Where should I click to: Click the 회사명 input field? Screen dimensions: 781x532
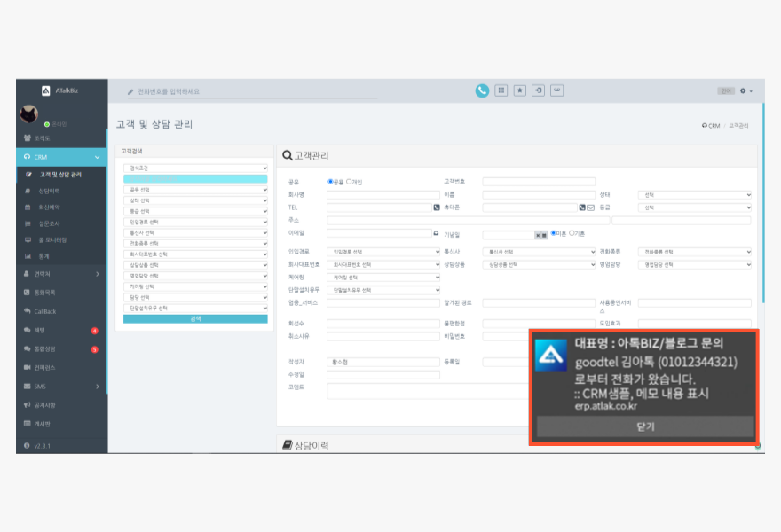[383, 195]
